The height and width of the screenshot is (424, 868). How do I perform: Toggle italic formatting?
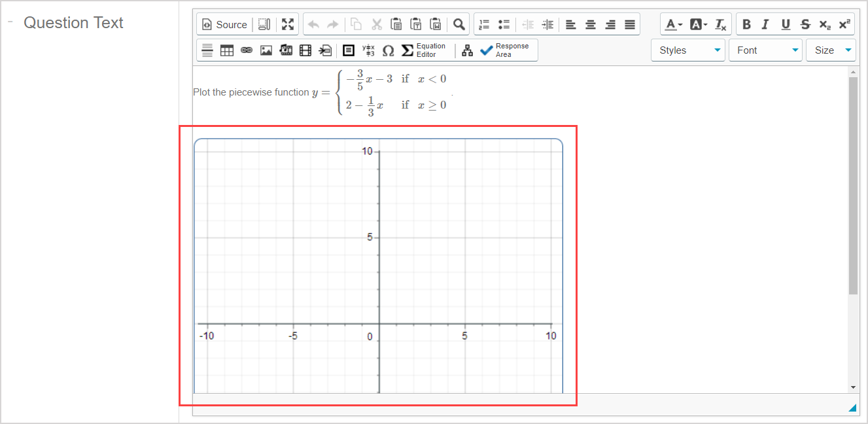click(765, 24)
